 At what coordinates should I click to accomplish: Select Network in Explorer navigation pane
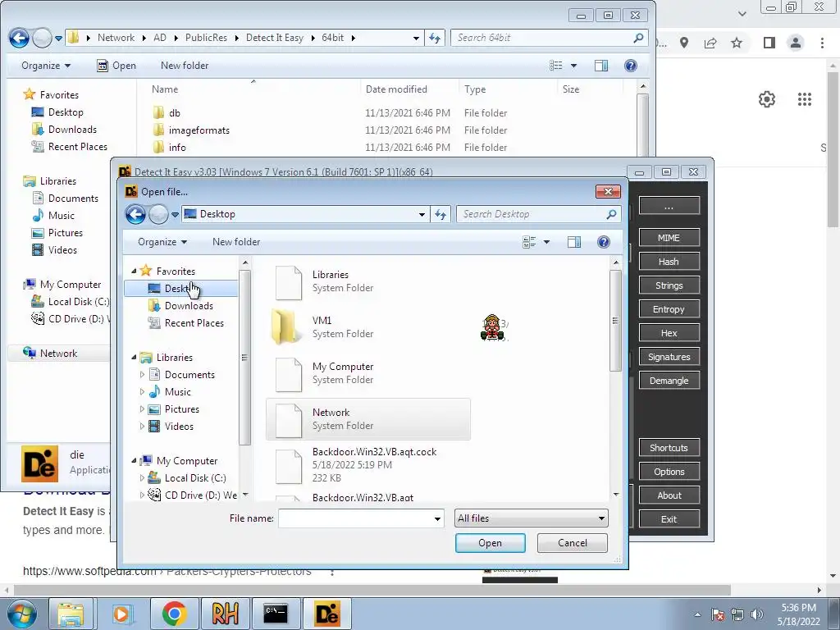[58, 354]
